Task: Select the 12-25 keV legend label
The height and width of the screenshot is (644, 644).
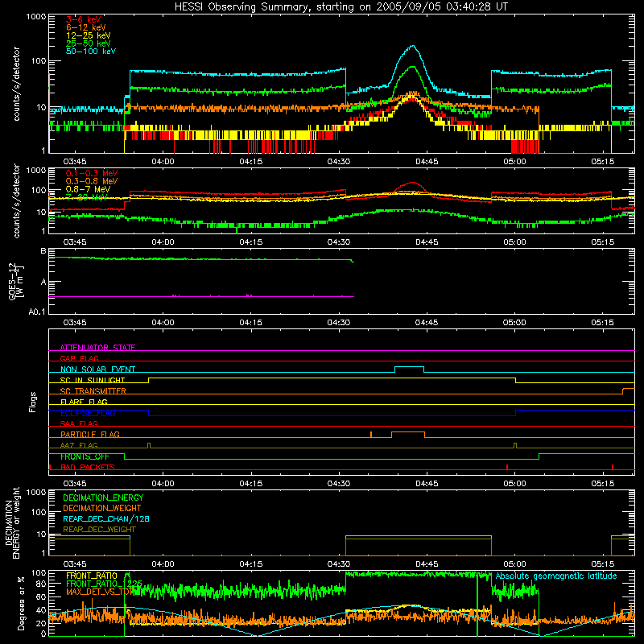Action: point(89,35)
